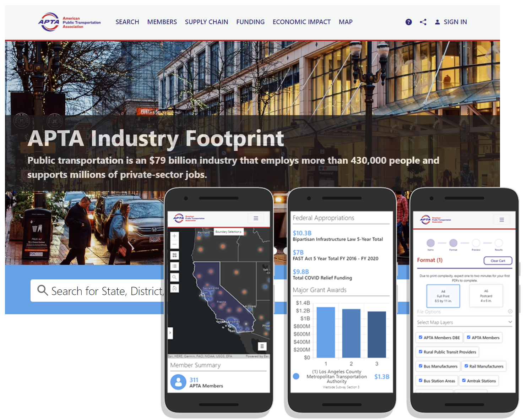Viewport: 527px width, 420px height.
Task: Toggle APTA Members checkbox
Action: click(x=469, y=337)
